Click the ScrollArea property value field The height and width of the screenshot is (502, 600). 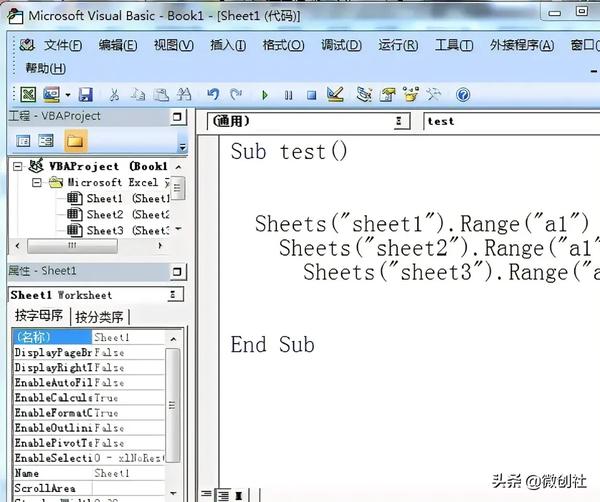(x=129, y=488)
